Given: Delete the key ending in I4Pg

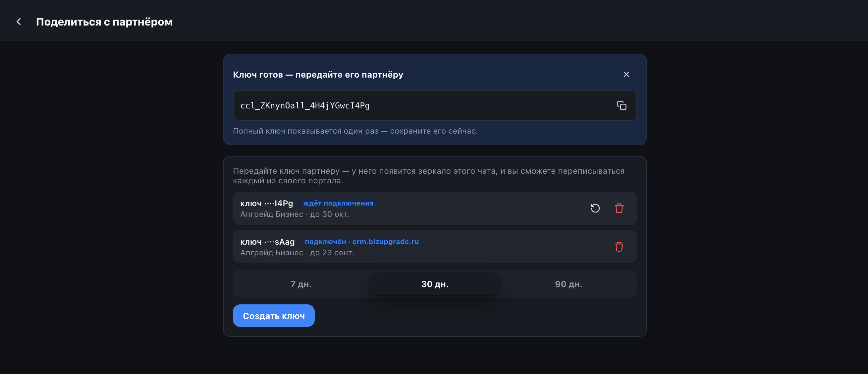Looking at the screenshot, I should [x=619, y=208].
